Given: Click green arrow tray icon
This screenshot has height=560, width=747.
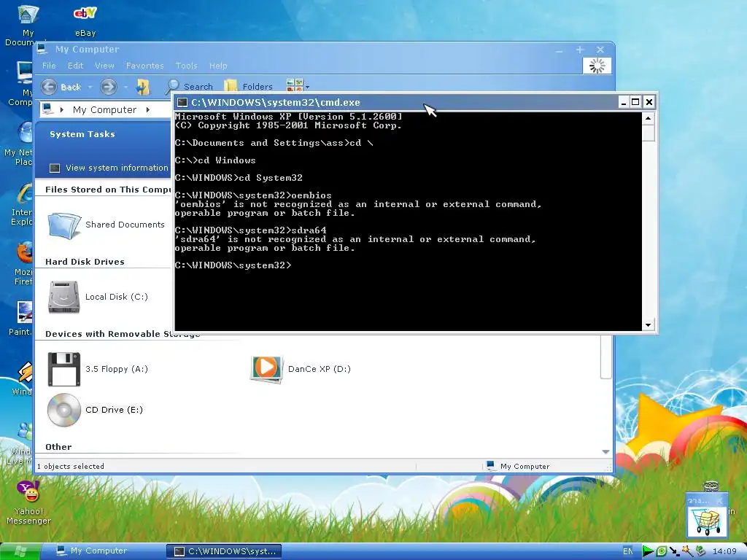Looking at the screenshot, I should (x=648, y=551).
